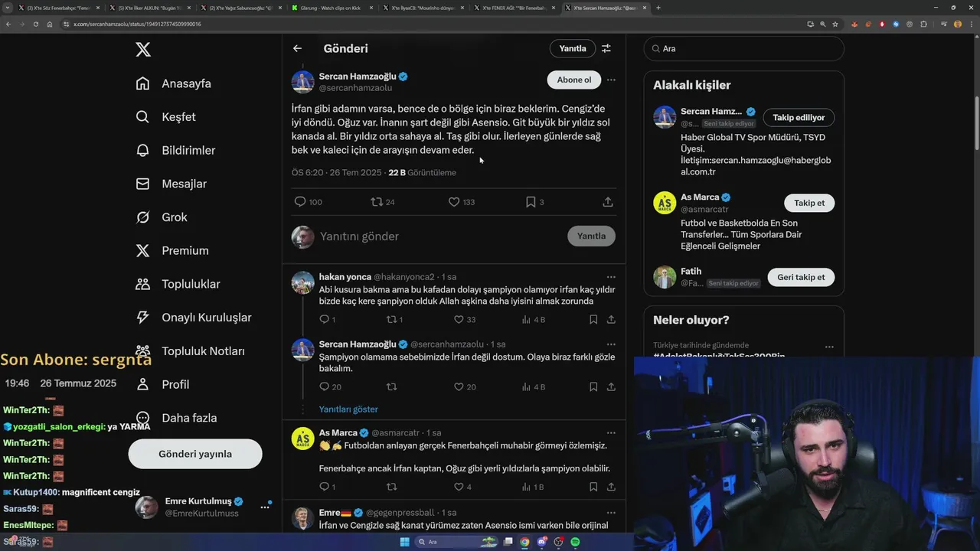Viewport: 980px width, 551px height.
Task: Click greyed Yanıtla button in reply box
Action: [591, 236]
